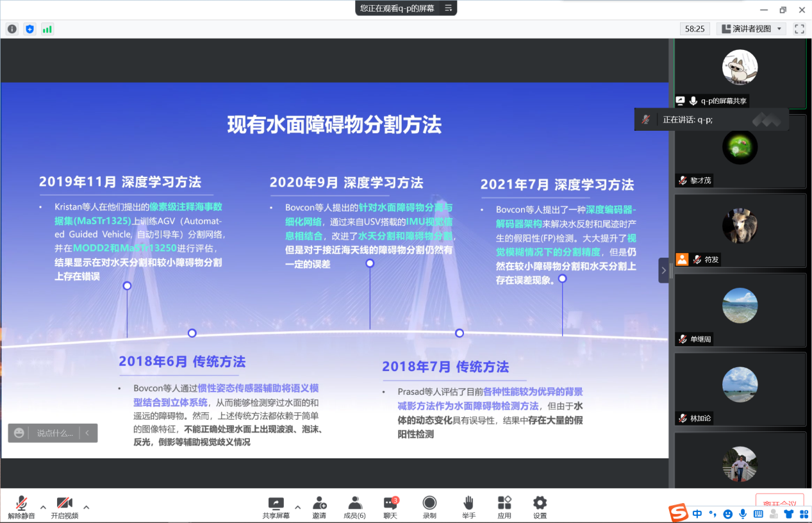This screenshot has width=812, height=523.
Task: Check the green network signal icon
Action: tap(47, 29)
